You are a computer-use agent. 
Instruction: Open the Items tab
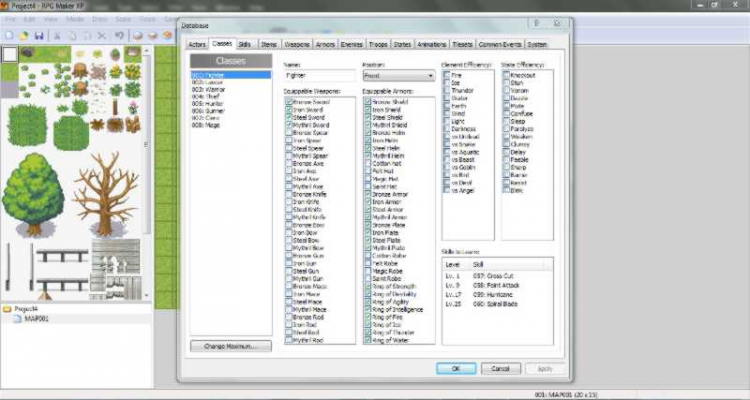coord(269,44)
